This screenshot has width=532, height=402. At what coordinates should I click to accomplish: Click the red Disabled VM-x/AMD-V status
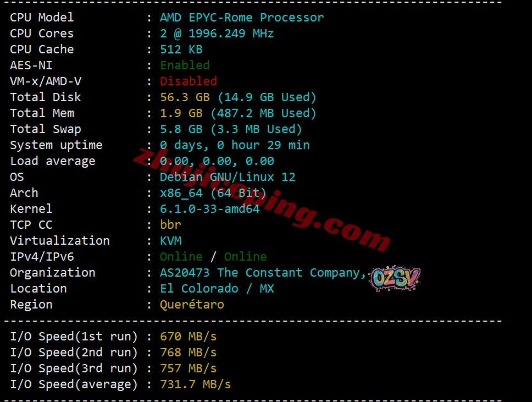tap(189, 81)
